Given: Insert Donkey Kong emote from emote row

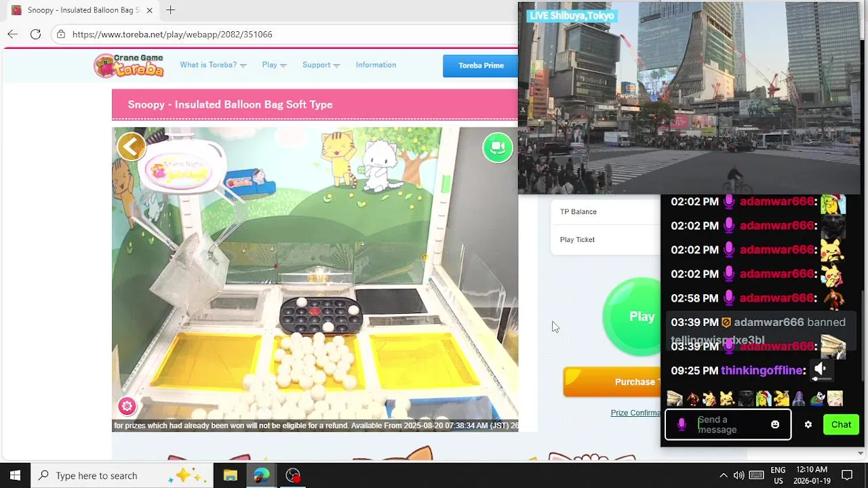Looking at the screenshot, I should coord(692,399).
